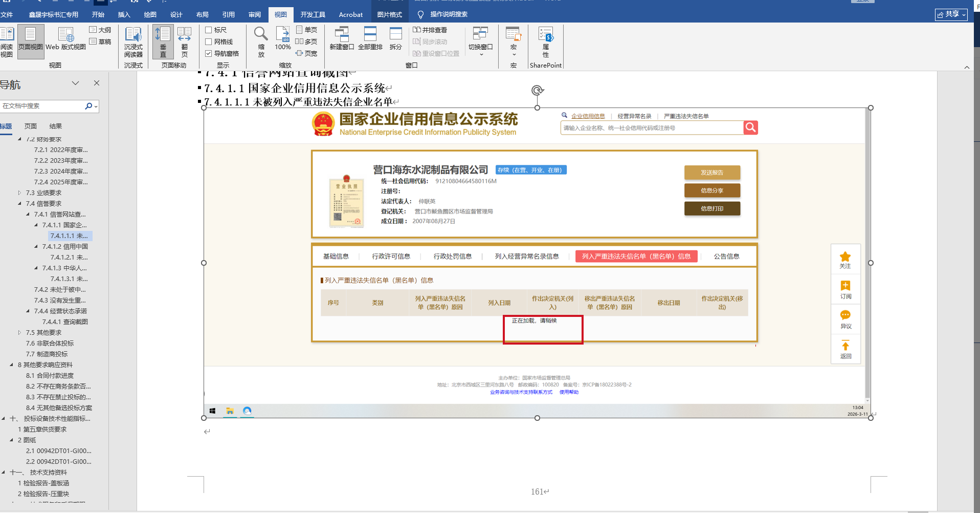Switch to Read Mode (阅读视图)
The height and width of the screenshot is (513, 980).
(7, 42)
